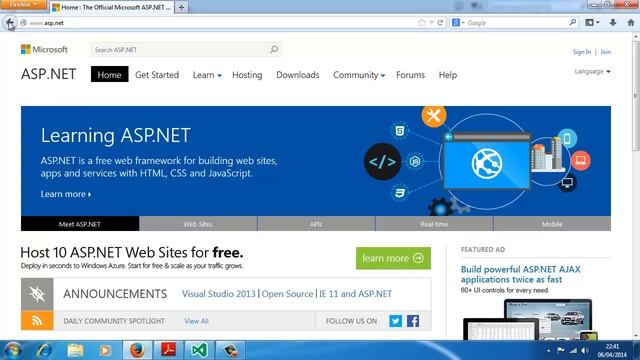The height and width of the screenshot is (360, 640).
Task: Click the taskbar clock and date
Action: [612, 351]
